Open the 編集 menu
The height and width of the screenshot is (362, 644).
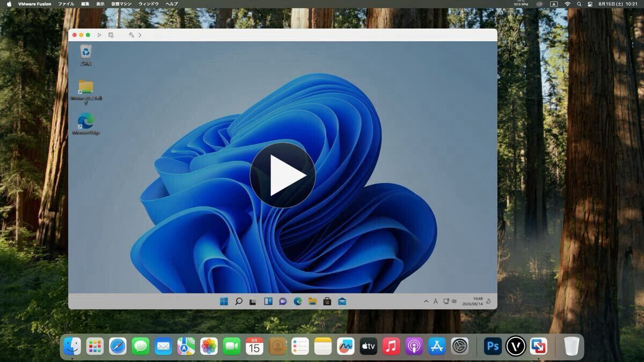pos(85,4)
